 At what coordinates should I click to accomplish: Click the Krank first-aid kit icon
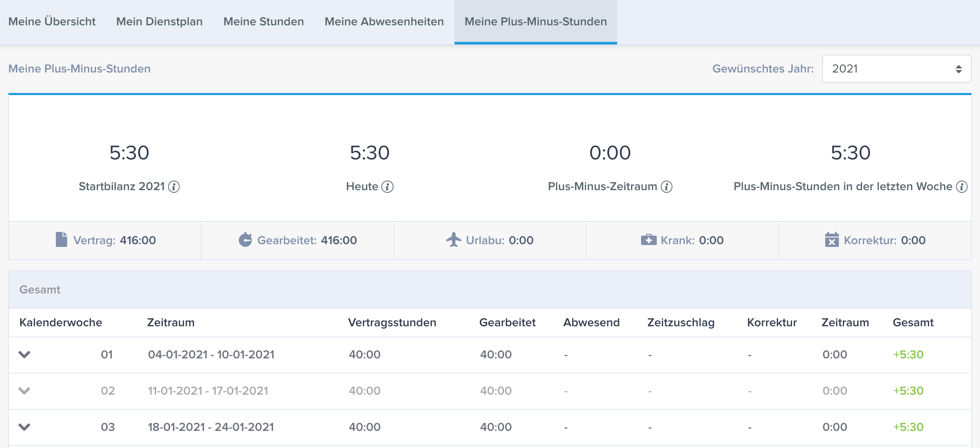(x=649, y=240)
